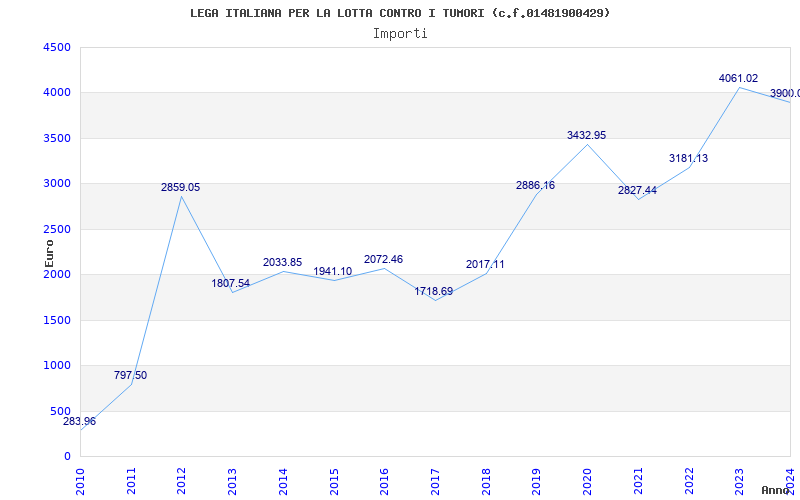Click the data label 3181.13
Screen dimensions: 800x500
click(688, 158)
